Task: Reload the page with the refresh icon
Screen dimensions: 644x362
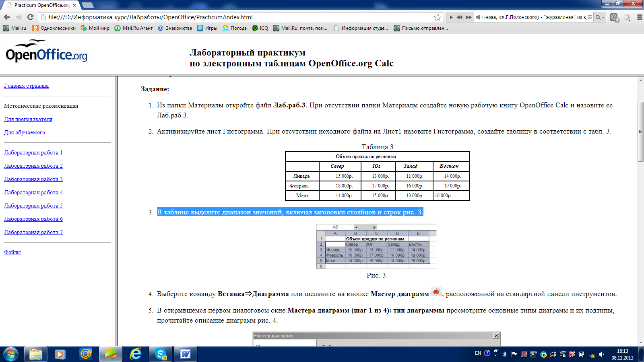Action: (30, 17)
